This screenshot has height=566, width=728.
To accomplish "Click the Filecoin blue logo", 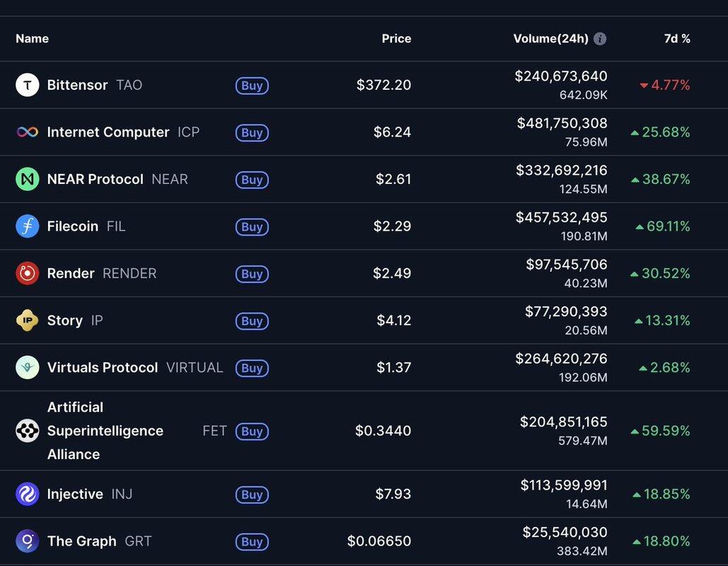I will 27,226.
